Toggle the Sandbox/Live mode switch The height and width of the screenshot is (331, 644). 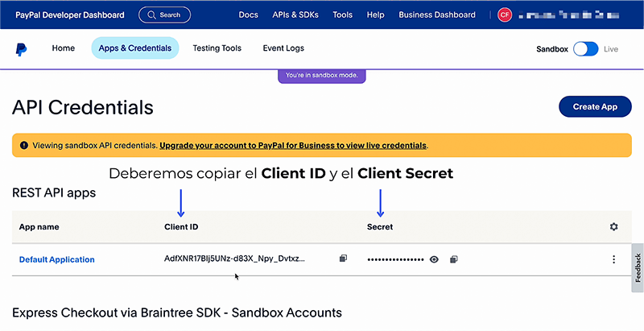click(586, 49)
